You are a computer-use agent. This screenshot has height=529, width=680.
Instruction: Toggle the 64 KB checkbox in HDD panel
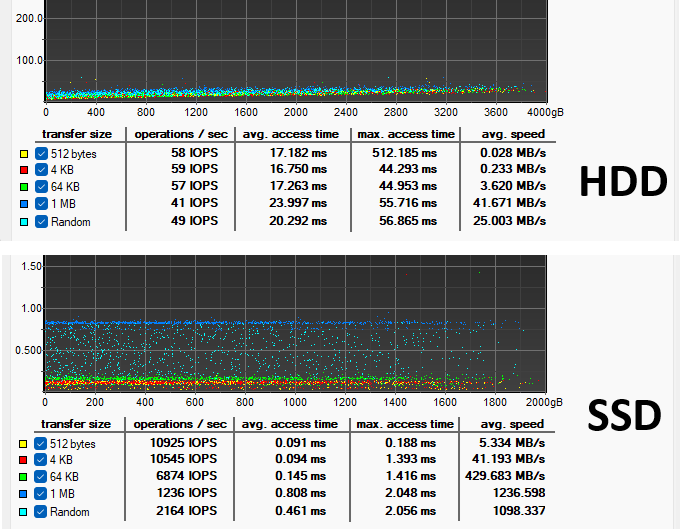click(x=41, y=186)
